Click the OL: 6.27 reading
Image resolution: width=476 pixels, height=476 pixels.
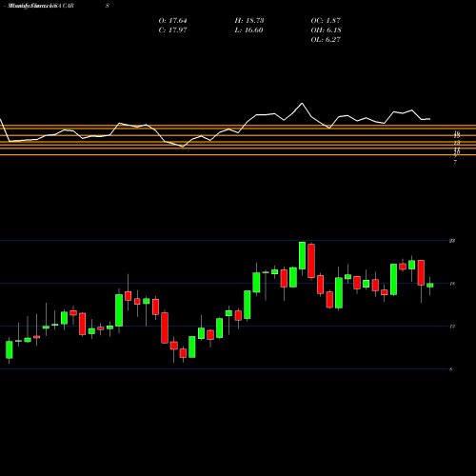[x=326, y=40]
